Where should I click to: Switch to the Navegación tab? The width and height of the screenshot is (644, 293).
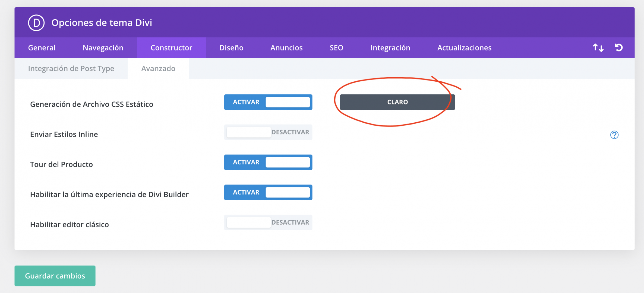tap(103, 48)
